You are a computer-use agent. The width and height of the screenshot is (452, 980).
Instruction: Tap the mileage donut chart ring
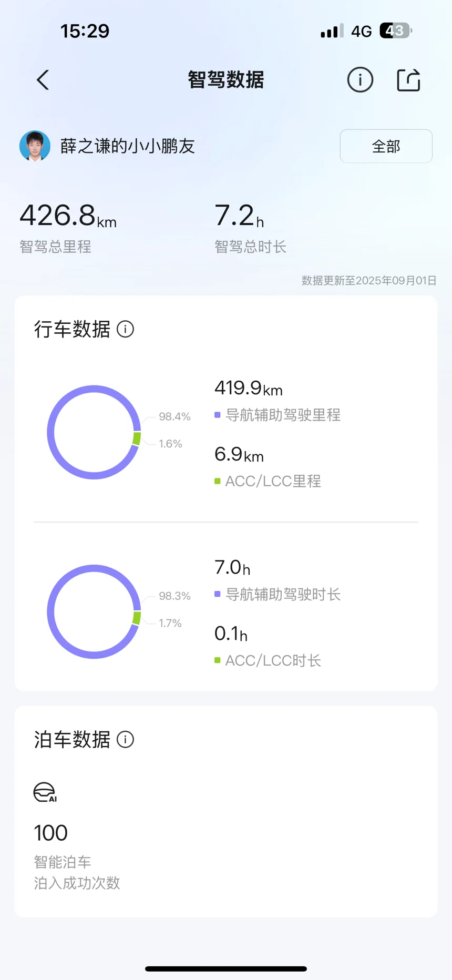pos(51,432)
